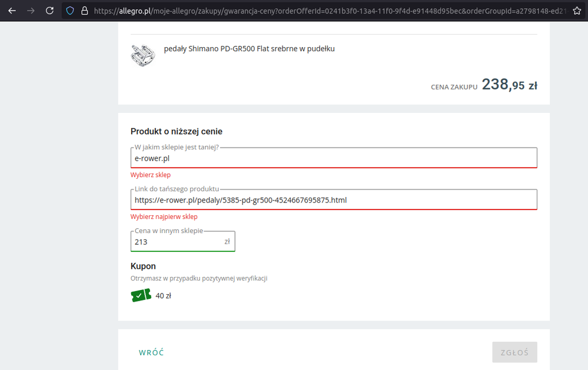Click the 238,95 zł purchase price
Image resolution: width=588 pixels, height=370 pixels.
click(509, 85)
